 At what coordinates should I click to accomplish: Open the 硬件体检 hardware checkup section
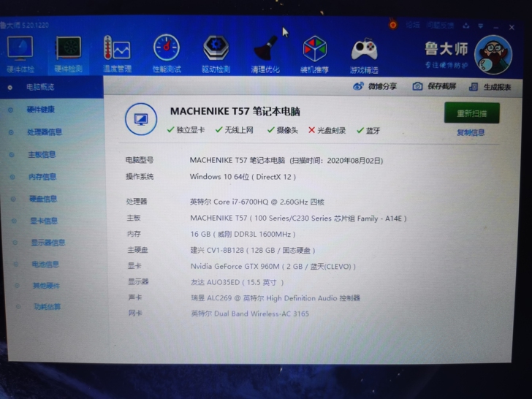(20, 54)
